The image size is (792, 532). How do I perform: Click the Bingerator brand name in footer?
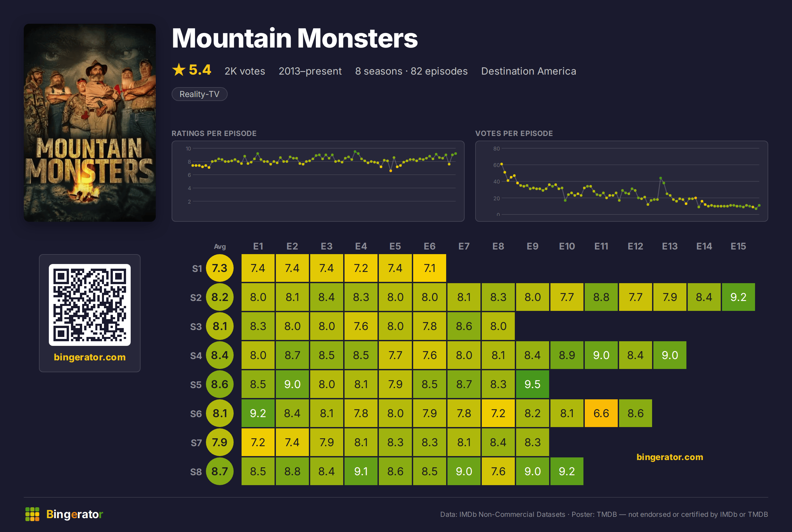point(75,514)
